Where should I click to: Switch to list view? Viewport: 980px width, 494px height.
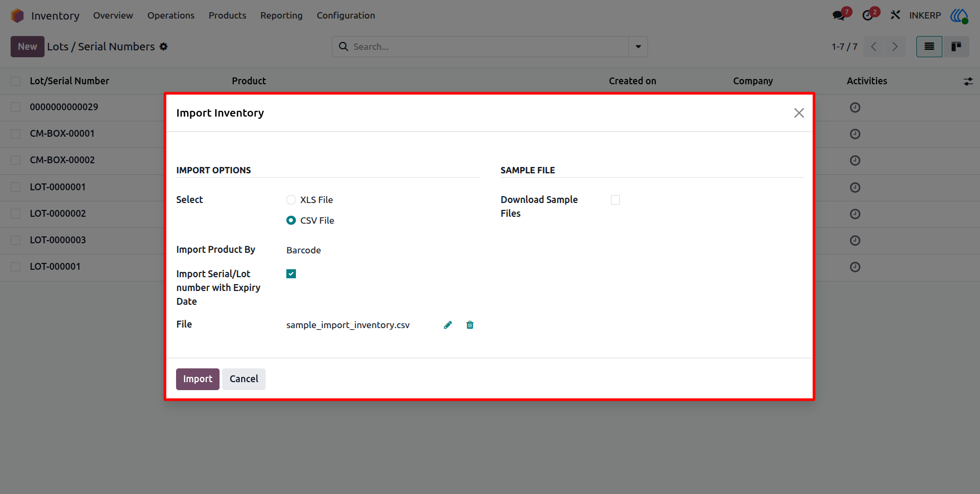pos(929,47)
